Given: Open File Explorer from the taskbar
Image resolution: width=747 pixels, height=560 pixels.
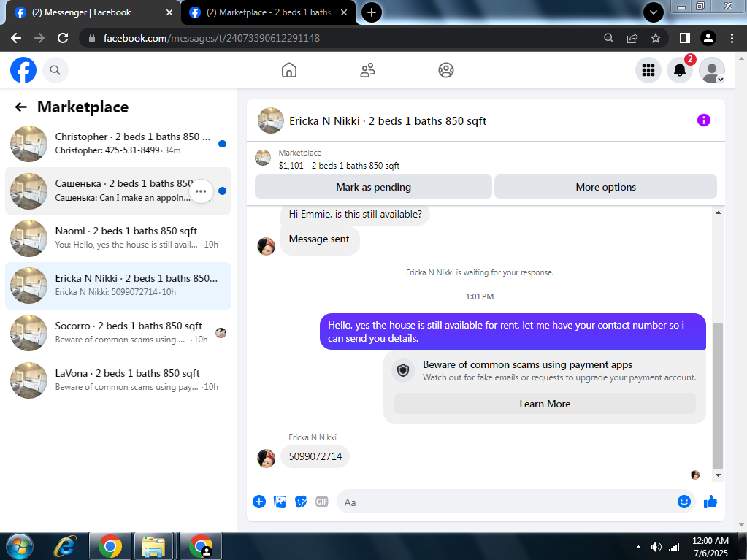Looking at the screenshot, I should point(153,546).
